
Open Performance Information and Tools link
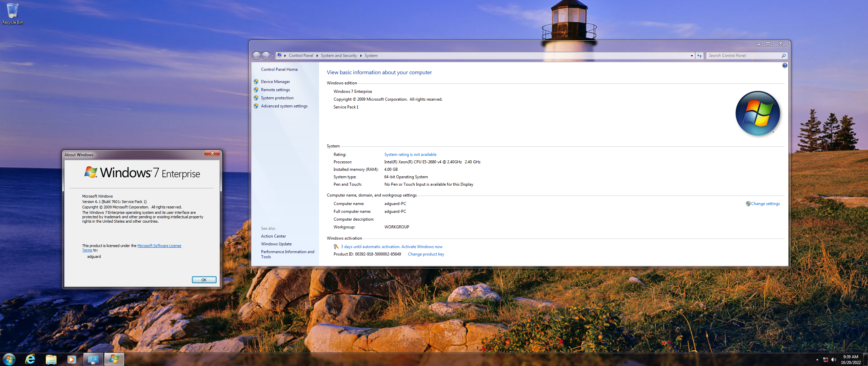[x=288, y=254]
